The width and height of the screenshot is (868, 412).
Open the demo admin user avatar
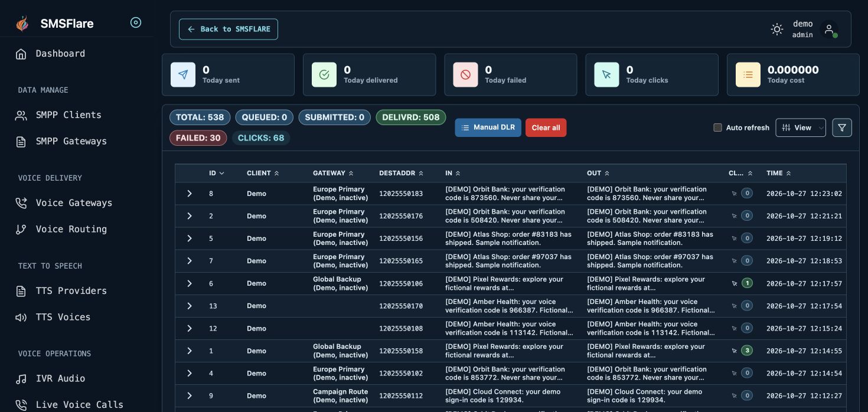click(829, 29)
